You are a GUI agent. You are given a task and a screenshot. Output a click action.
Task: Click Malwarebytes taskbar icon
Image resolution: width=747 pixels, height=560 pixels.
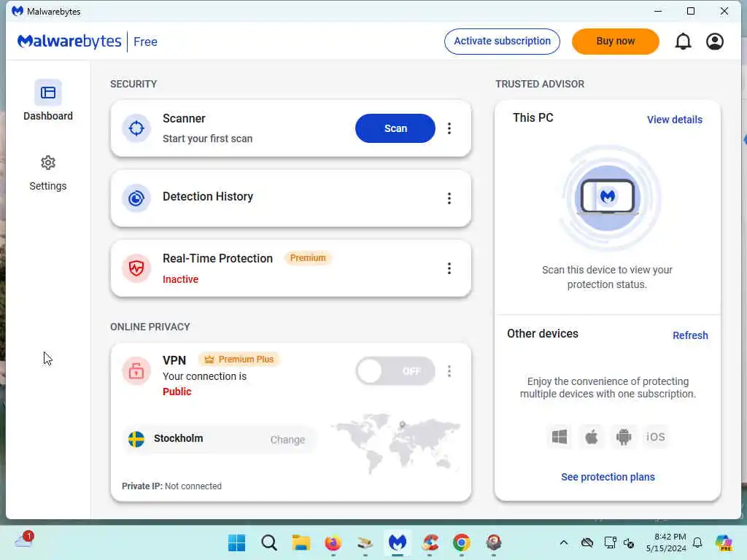click(398, 542)
